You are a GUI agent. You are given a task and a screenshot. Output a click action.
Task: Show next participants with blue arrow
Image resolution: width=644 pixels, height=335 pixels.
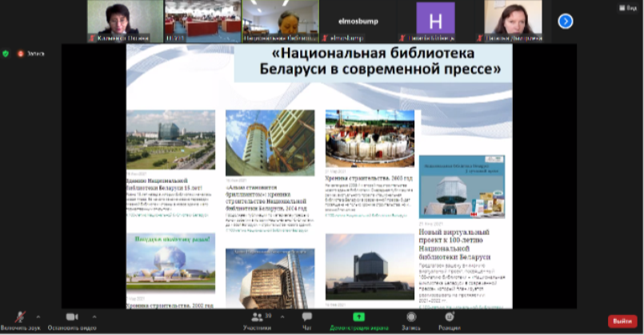point(565,22)
